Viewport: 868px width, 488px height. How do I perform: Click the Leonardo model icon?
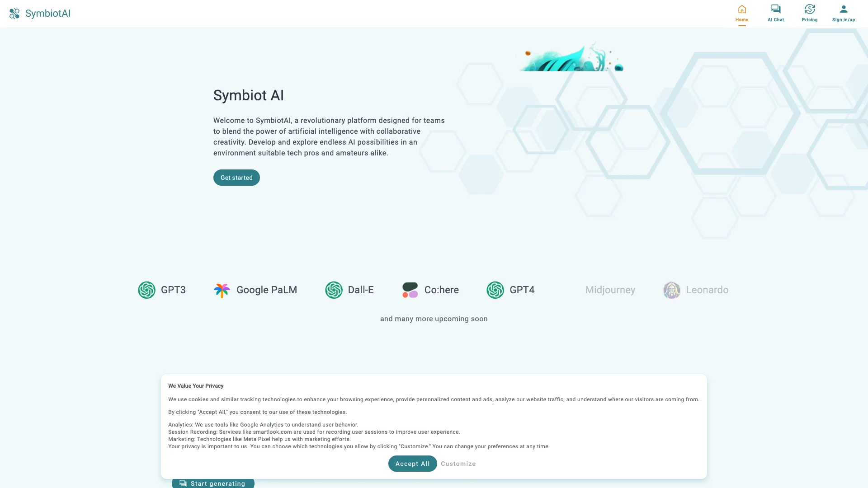[672, 290]
